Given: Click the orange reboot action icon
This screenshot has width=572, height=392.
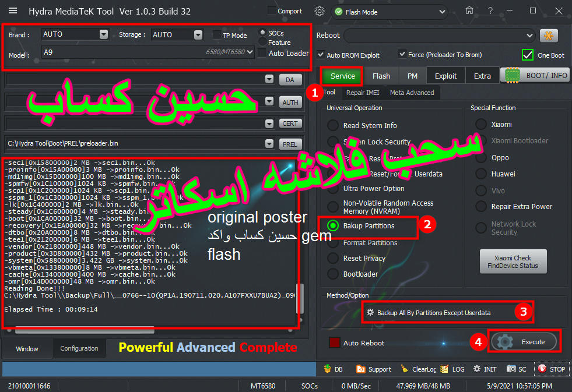Looking at the screenshot, I should (x=549, y=36).
